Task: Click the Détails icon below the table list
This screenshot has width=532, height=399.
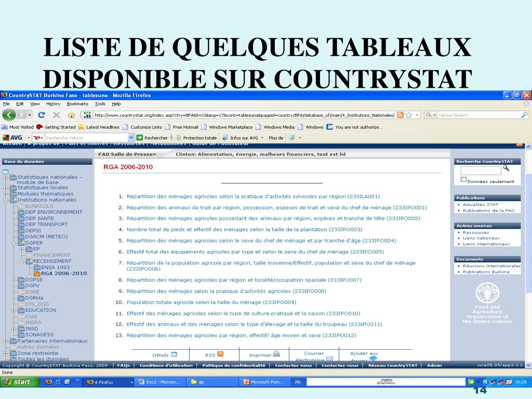Action: click(174, 354)
